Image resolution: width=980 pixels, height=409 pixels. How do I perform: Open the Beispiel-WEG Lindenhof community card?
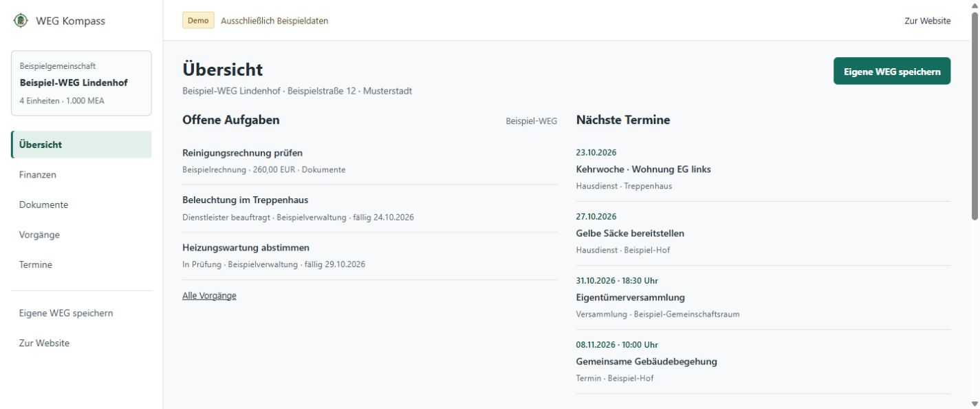tap(81, 83)
